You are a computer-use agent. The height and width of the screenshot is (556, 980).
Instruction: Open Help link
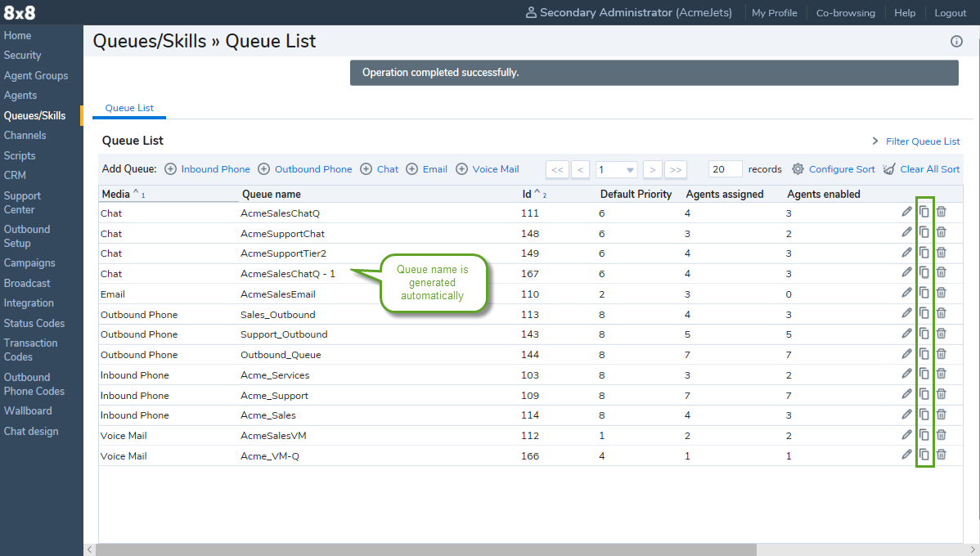(905, 12)
